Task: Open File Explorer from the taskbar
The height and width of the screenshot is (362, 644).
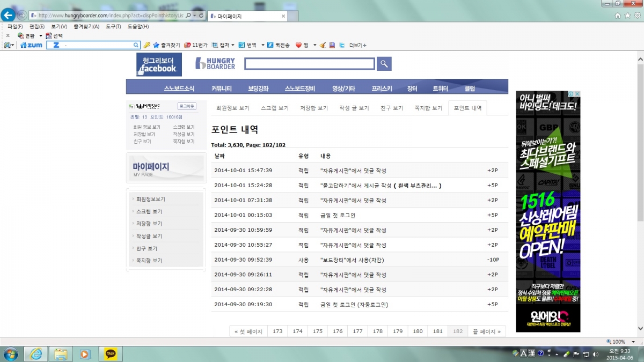Action: (x=61, y=354)
